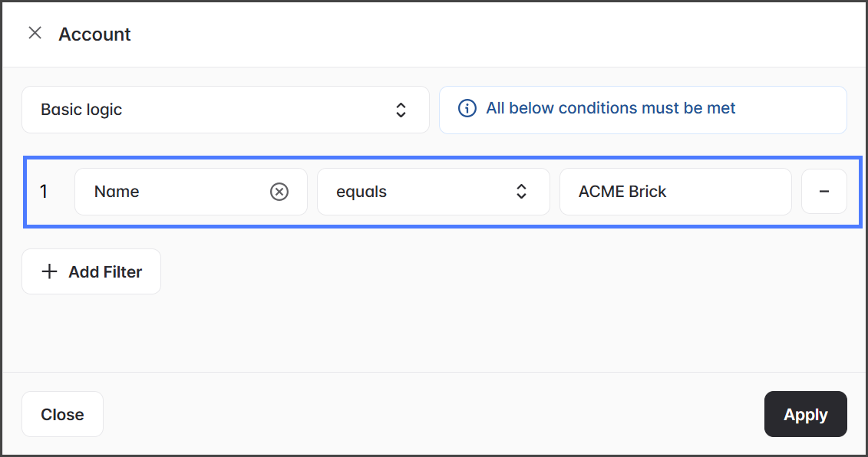Close the Account dialog using X icon
This screenshot has height=457, width=868.
[35, 33]
